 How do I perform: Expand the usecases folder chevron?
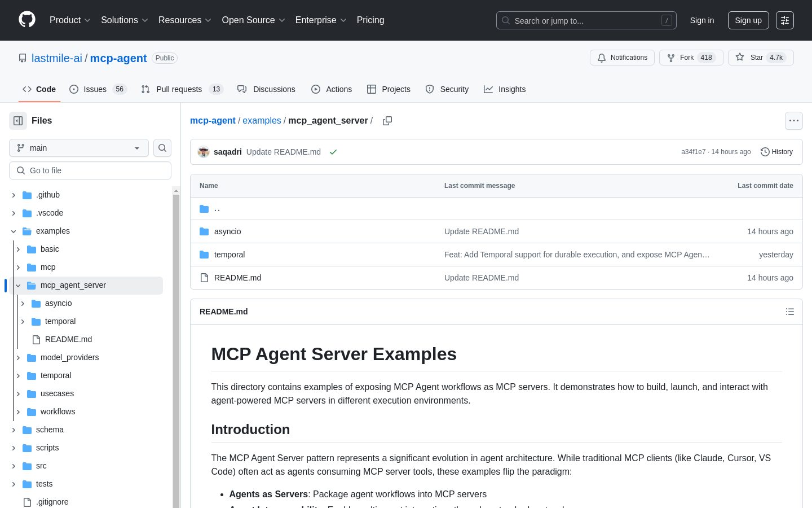pyautogui.click(x=18, y=394)
